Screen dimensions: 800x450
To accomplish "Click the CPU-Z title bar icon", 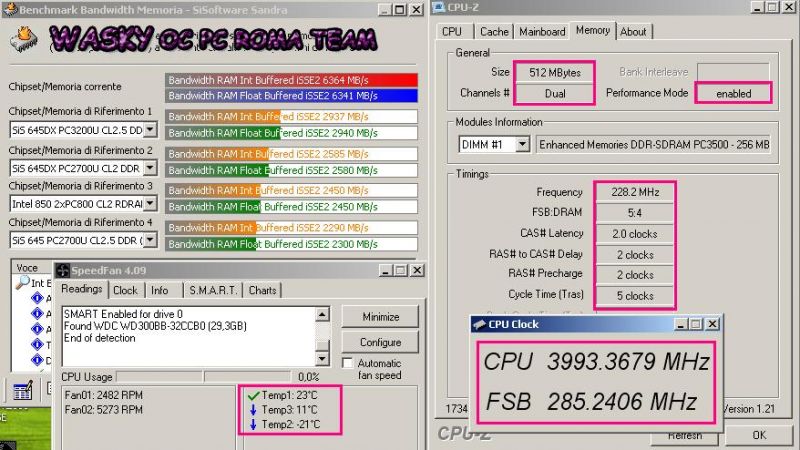I will coord(439,7).
